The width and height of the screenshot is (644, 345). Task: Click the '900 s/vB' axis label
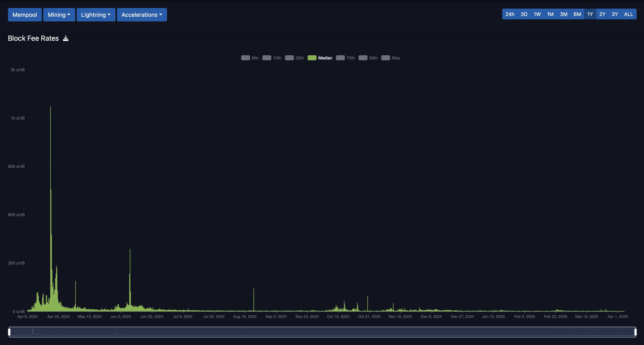[16, 166]
